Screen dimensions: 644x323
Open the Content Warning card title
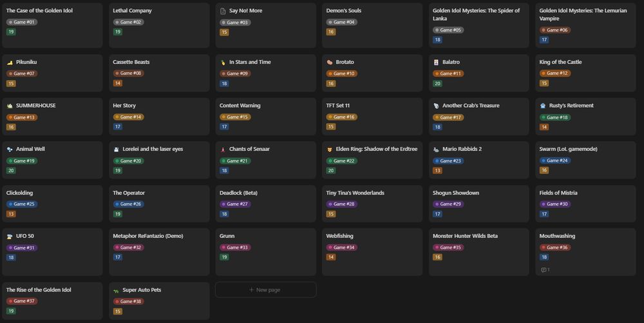pyautogui.click(x=240, y=106)
